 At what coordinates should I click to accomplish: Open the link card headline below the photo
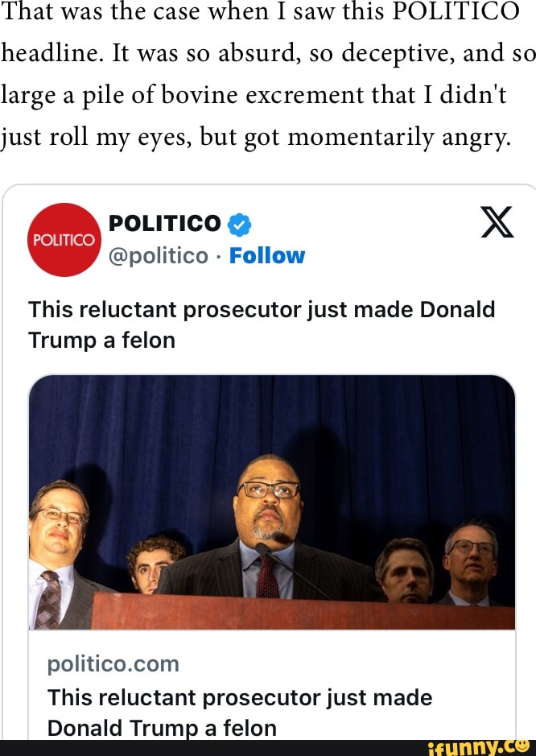[x=239, y=713]
